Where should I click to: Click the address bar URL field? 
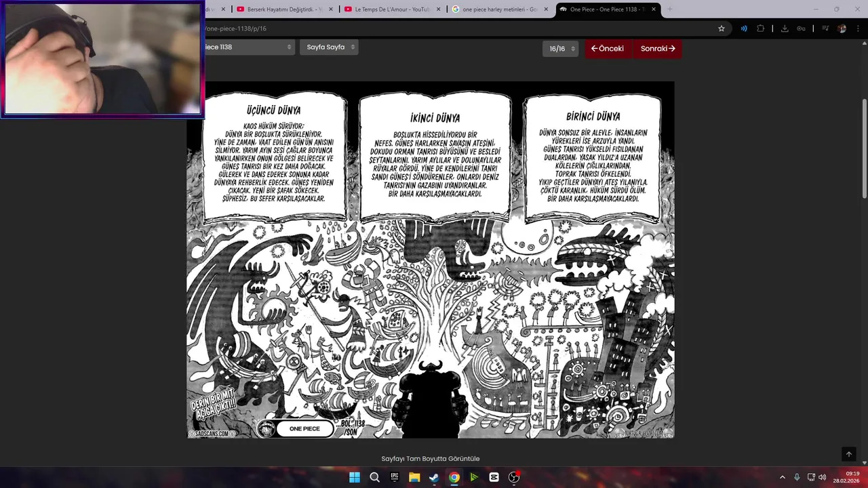point(454,28)
